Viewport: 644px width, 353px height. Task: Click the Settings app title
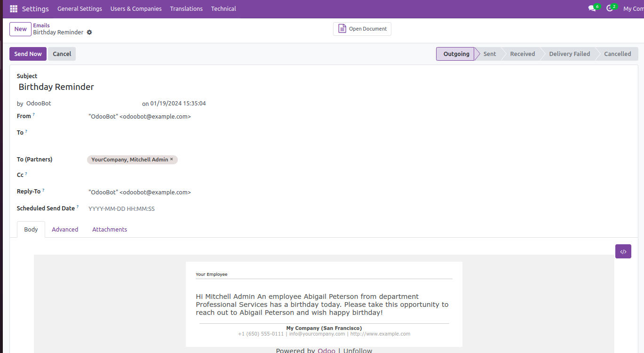[35, 9]
